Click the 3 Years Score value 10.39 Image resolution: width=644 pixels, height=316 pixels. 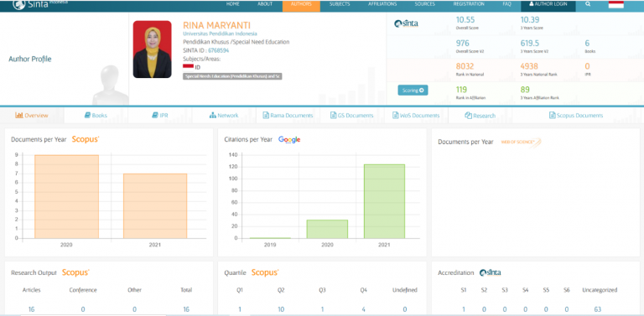tap(530, 20)
